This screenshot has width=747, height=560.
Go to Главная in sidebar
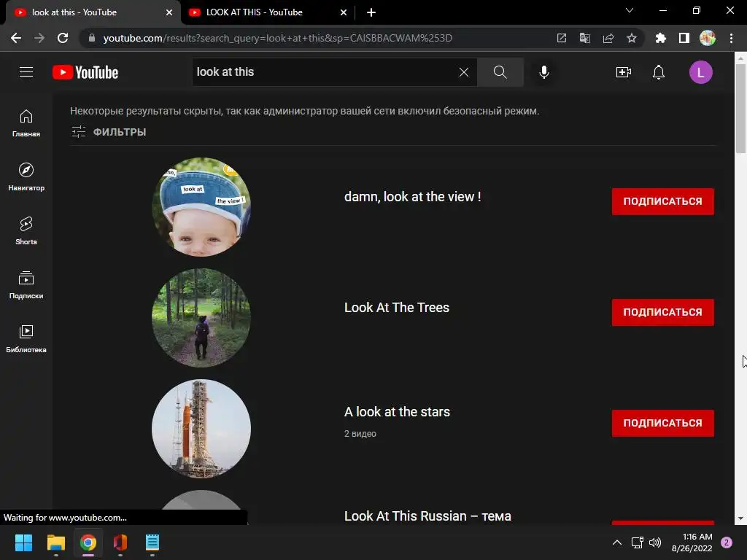click(x=26, y=123)
